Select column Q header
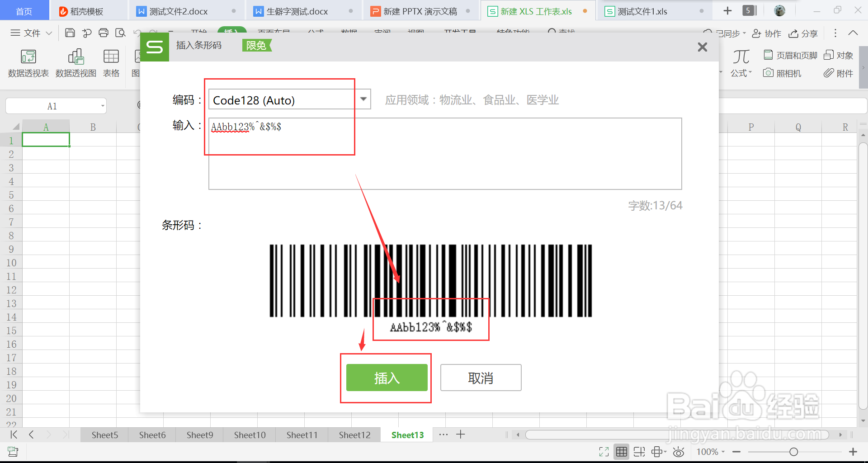This screenshot has height=463, width=868. (798, 127)
